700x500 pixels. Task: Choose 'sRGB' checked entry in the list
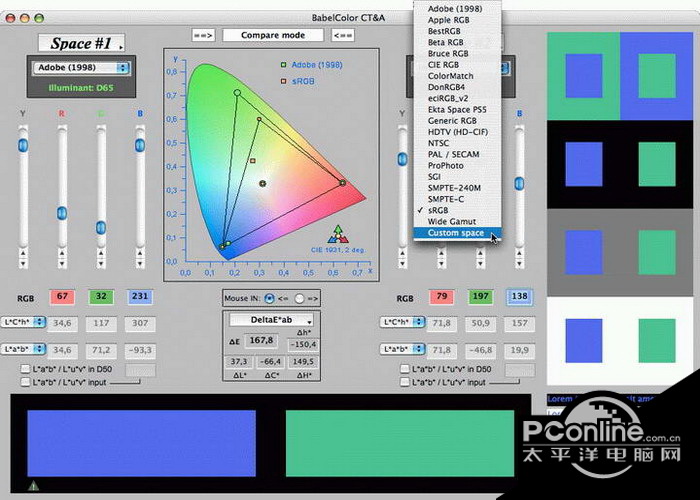458,210
